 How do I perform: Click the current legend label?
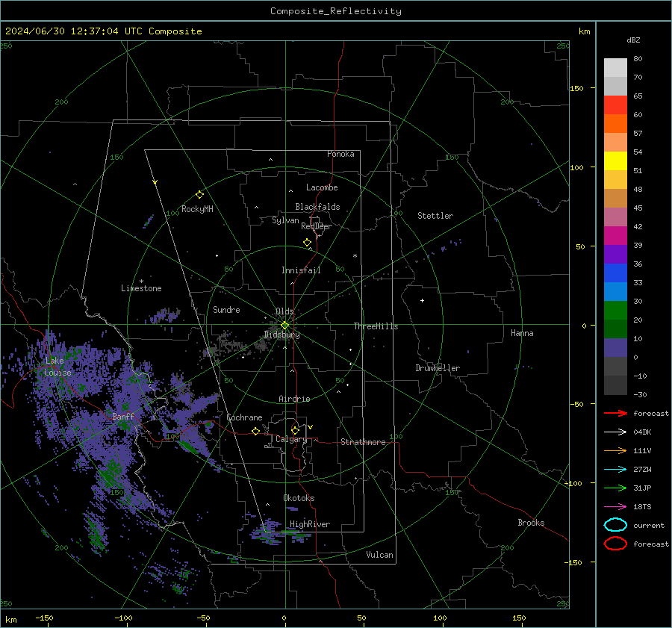coord(649,525)
